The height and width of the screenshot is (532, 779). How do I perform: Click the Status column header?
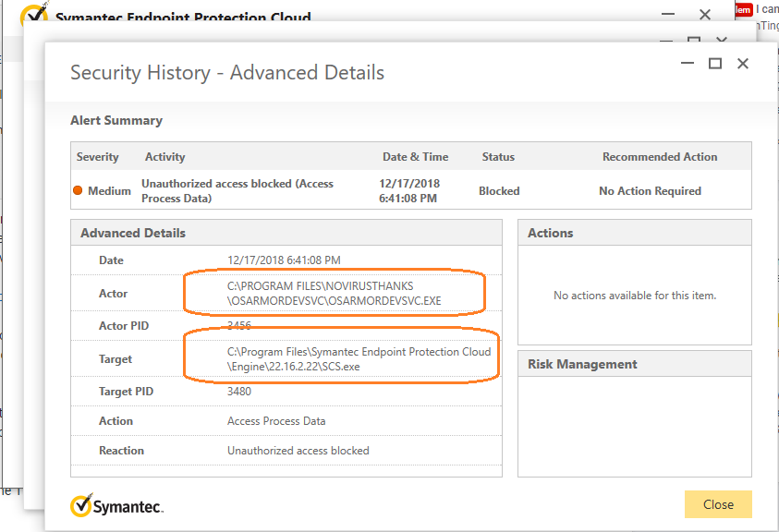tap(498, 157)
